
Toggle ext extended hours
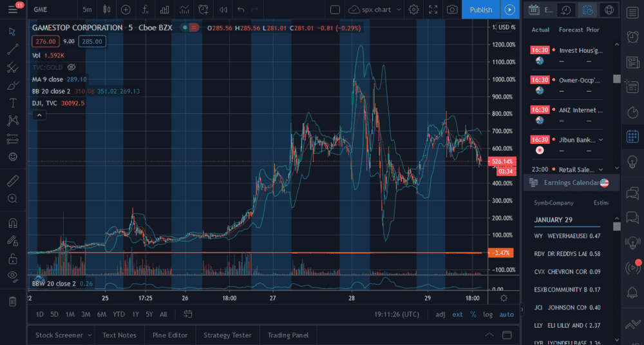click(457, 314)
